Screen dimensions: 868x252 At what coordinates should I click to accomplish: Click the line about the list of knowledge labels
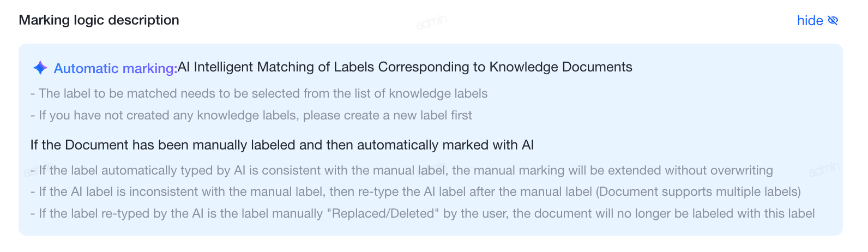(259, 93)
